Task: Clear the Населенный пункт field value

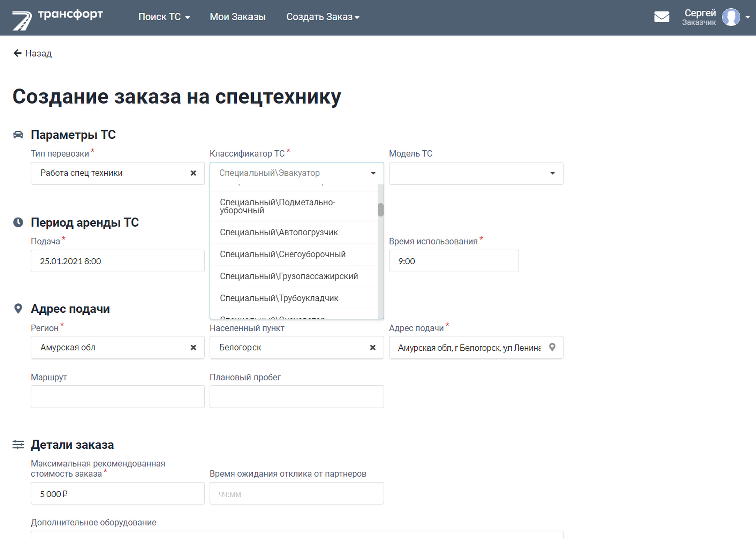Action: [373, 348]
